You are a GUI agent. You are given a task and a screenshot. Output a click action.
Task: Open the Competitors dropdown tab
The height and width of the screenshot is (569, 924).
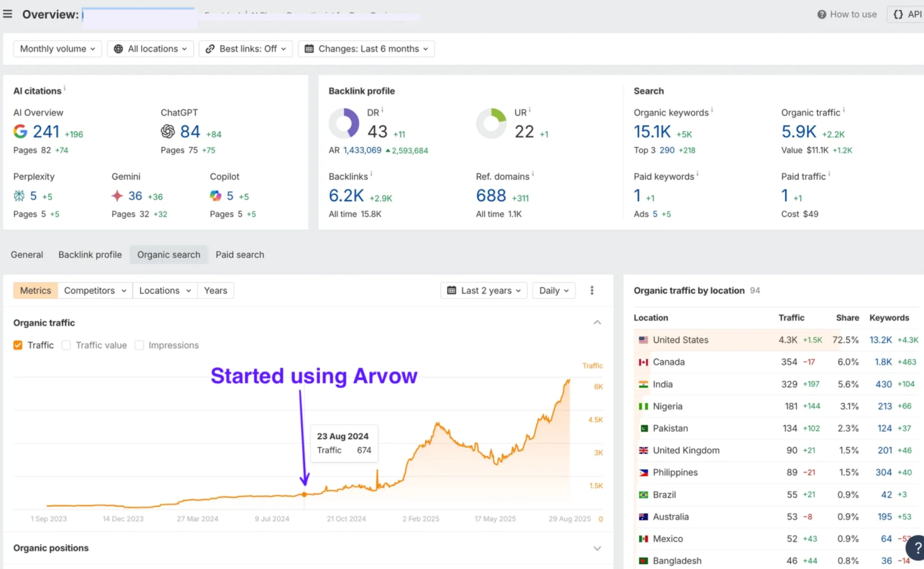(x=95, y=291)
